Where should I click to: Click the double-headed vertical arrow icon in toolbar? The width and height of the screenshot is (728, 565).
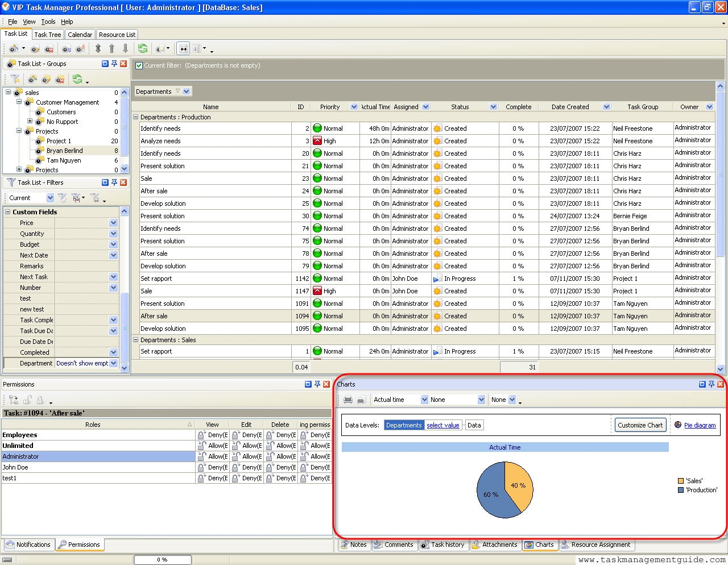coord(98,49)
